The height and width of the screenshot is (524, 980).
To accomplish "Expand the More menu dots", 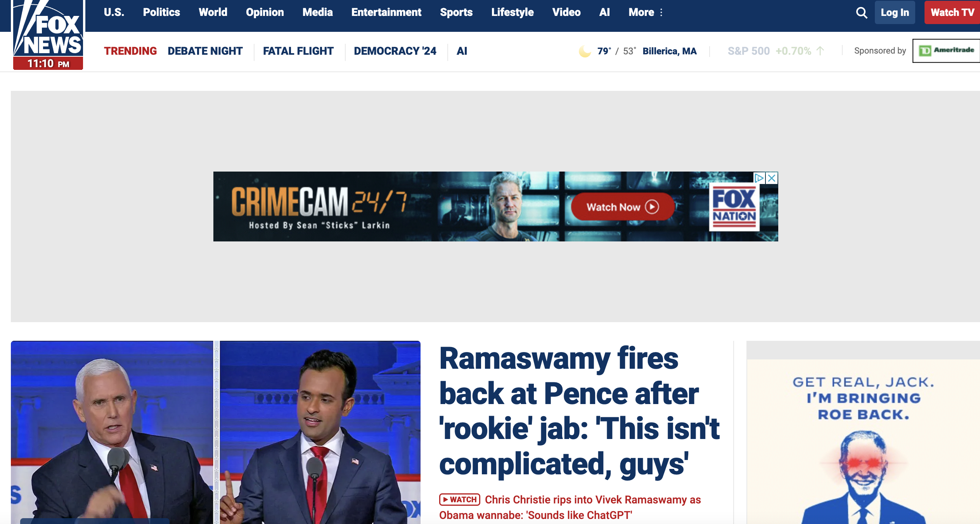I will 661,12.
